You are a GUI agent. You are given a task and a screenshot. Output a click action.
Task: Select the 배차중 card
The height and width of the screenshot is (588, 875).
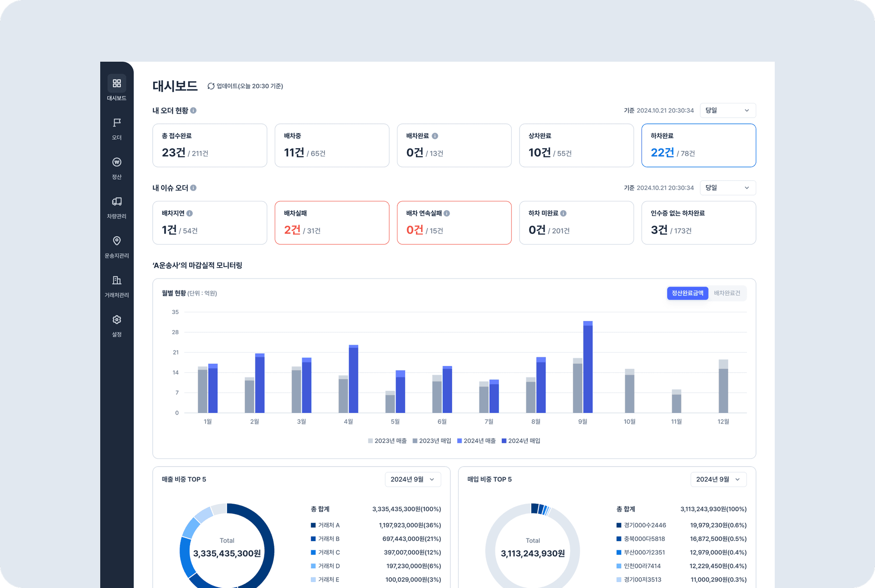[332, 145]
